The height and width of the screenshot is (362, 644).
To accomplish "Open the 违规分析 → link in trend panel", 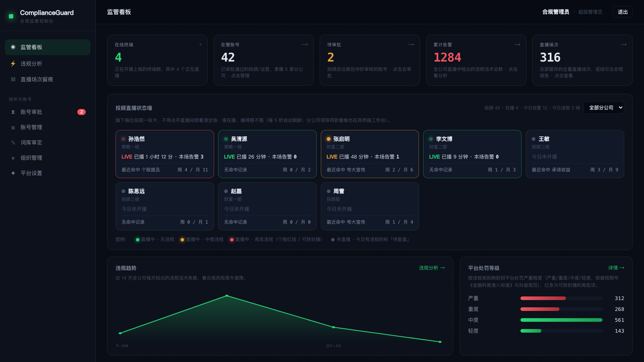I will [432, 268].
